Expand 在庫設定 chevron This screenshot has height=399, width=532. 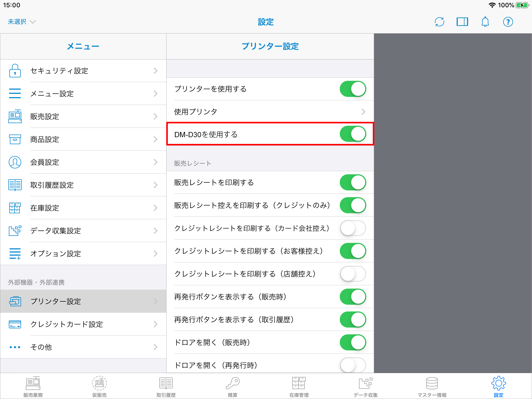tap(156, 208)
